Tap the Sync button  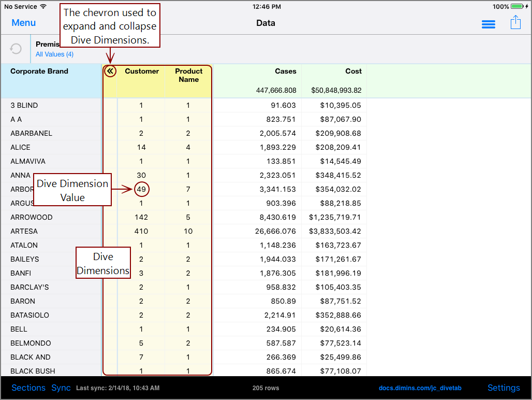pyautogui.click(x=61, y=388)
